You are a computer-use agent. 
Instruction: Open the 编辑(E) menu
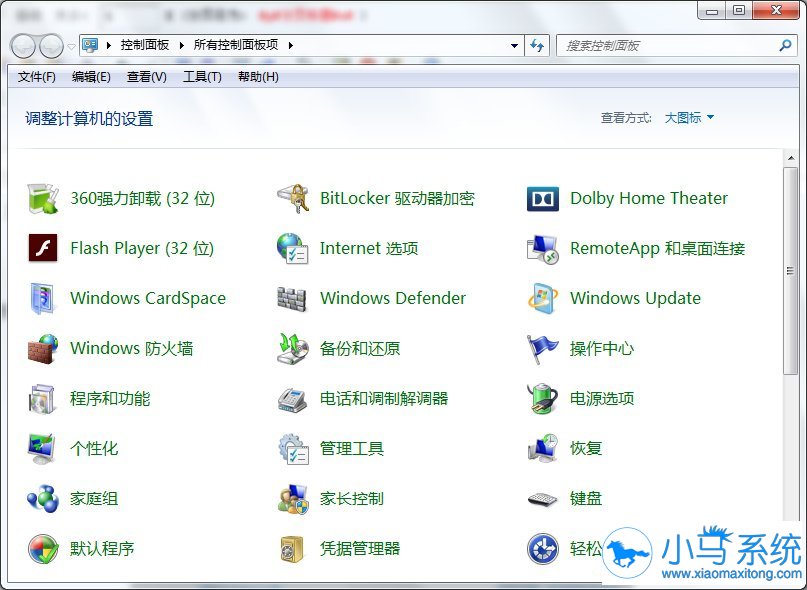pyautogui.click(x=91, y=77)
